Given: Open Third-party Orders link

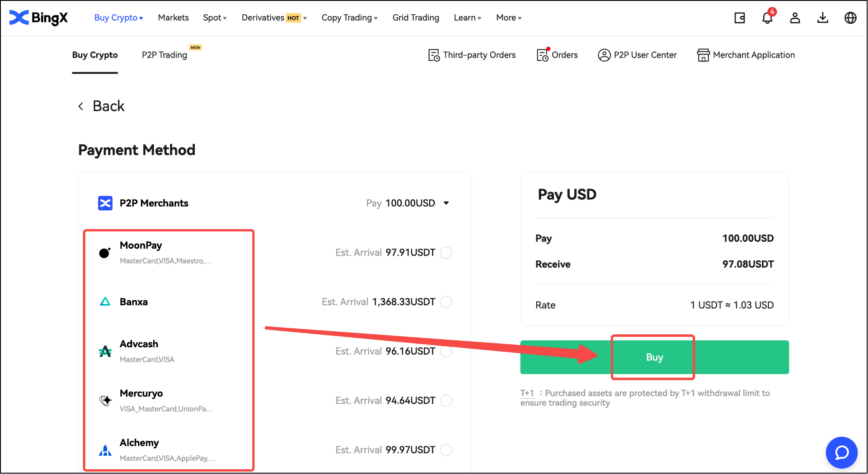Looking at the screenshot, I should tap(479, 55).
